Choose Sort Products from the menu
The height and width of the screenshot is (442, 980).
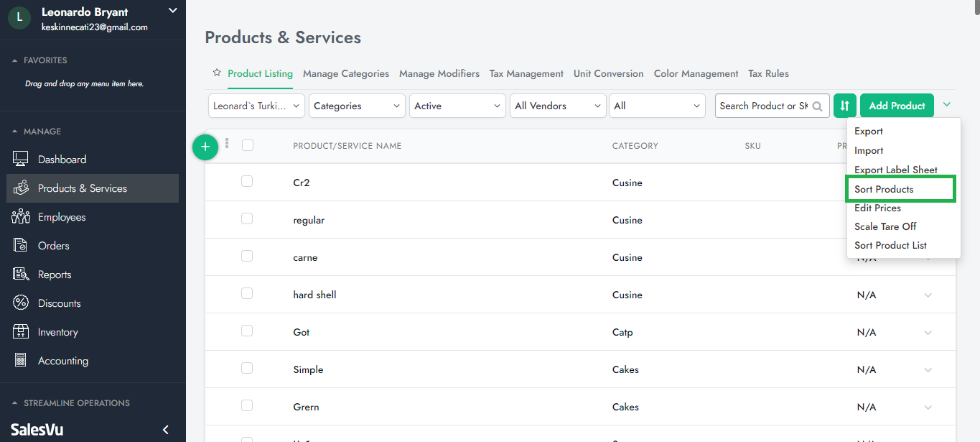click(x=884, y=189)
